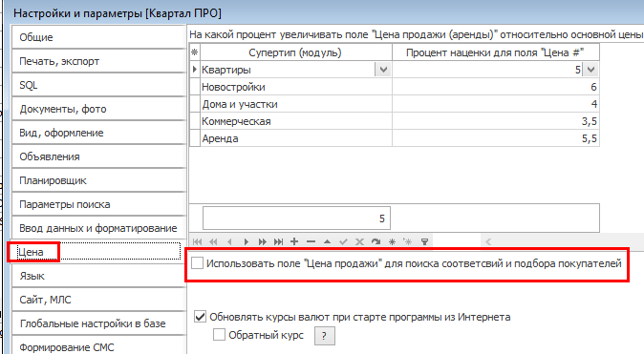Go to next record arrow
This screenshot has width=644, height=354.
[246, 241]
